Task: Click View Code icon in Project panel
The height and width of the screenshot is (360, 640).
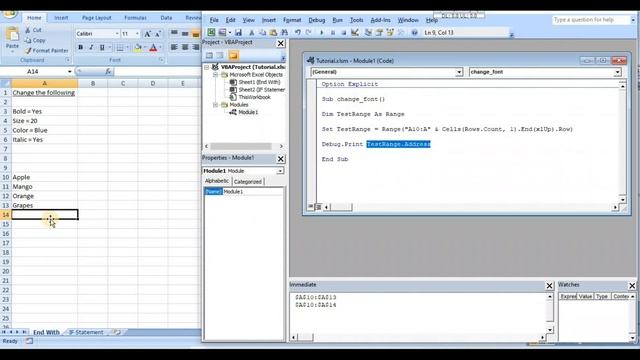Action: (x=209, y=55)
